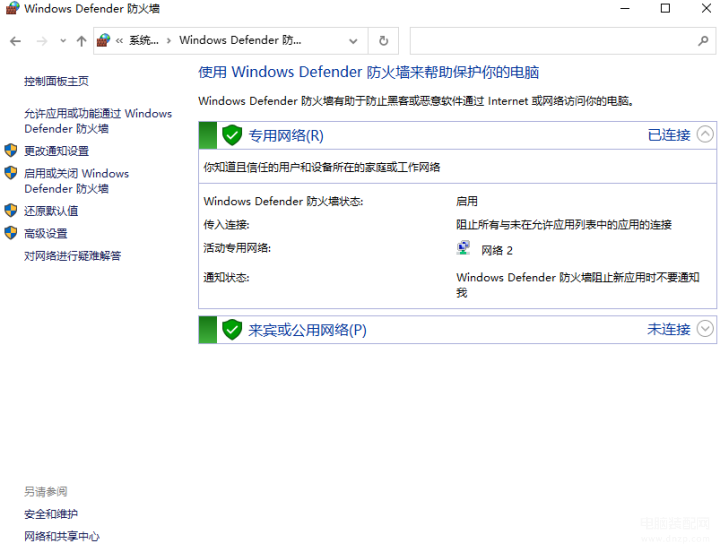
Task: Open 控制面板主页 link
Action: (x=56, y=81)
